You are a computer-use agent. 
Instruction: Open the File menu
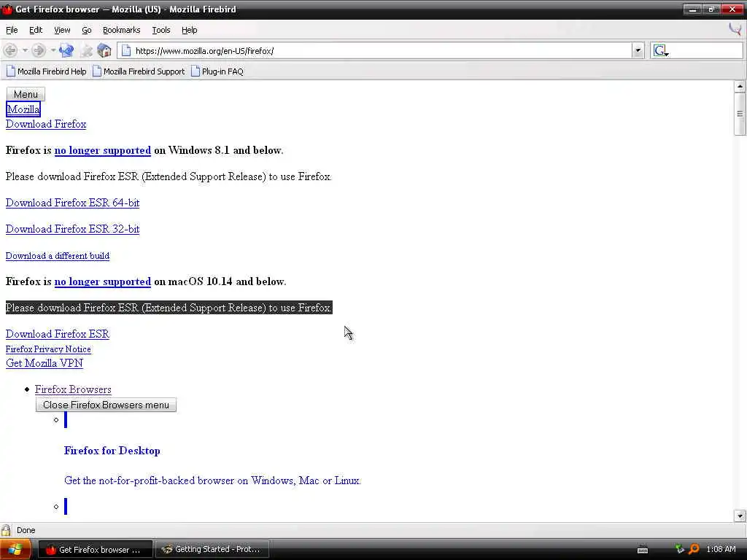coord(12,30)
